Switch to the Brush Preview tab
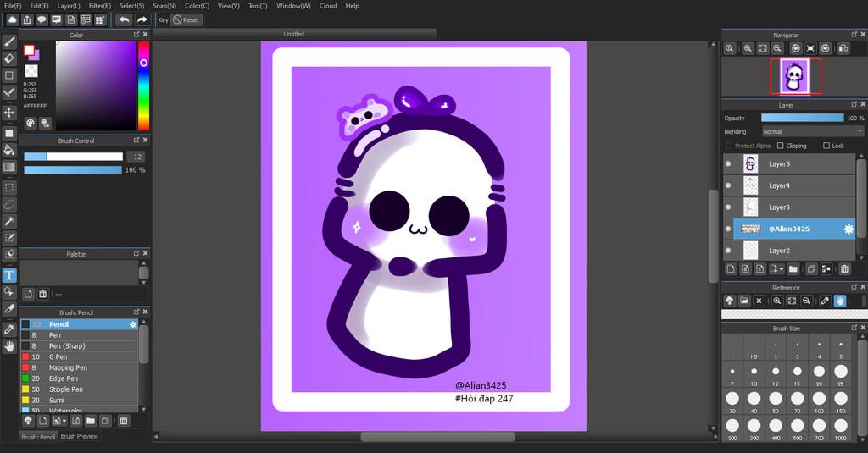 coord(79,436)
